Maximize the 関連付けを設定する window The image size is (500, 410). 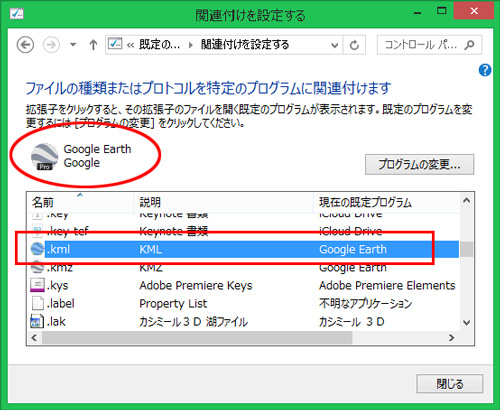click(x=442, y=11)
